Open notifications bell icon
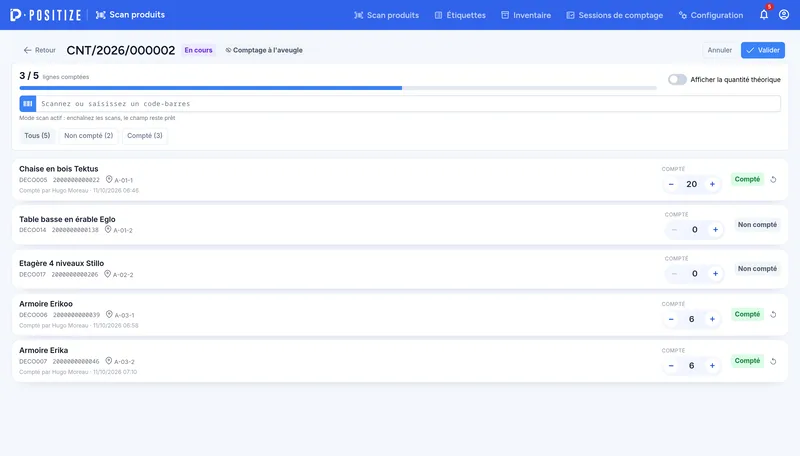800x456 pixels. tap(764, 15)
